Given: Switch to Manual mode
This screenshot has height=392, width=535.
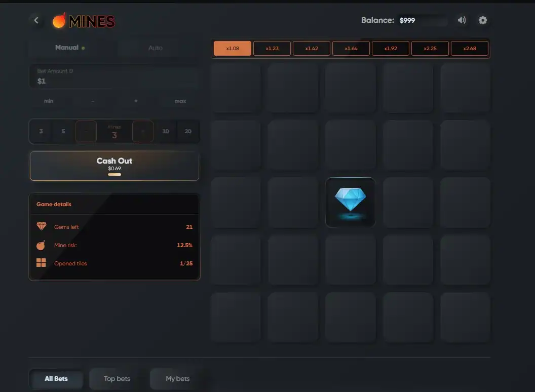Looking at the screenshot, I should (67, 48).
